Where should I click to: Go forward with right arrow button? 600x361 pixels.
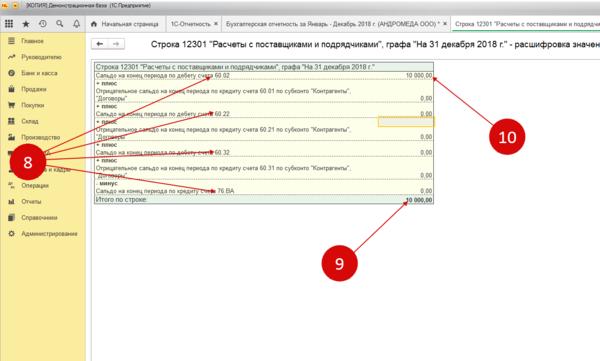tap(116, 44)
